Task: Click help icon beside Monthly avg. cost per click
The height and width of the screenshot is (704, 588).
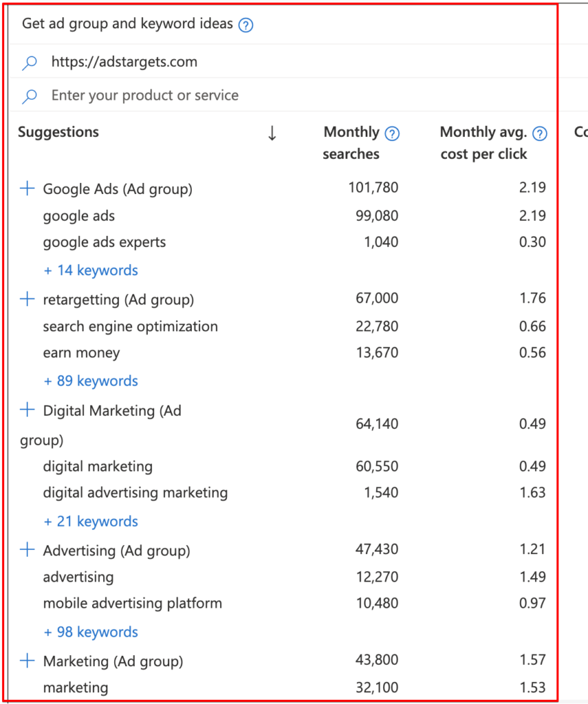Action: point(540,133)
